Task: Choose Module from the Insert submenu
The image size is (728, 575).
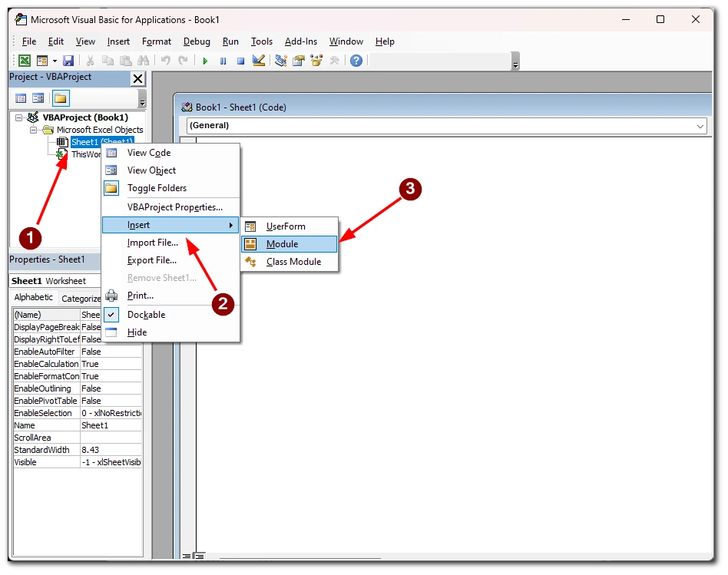Action: point(289,244)
